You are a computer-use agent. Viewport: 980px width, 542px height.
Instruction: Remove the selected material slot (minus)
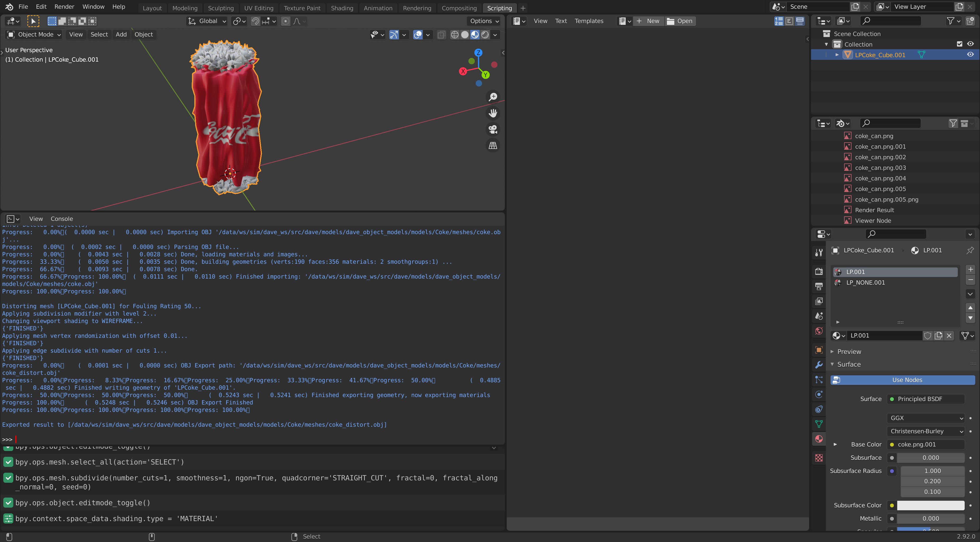[x=970, y=280]
